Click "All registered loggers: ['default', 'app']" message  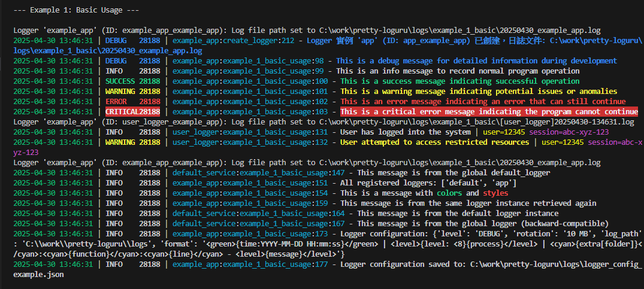click(428, 183)
